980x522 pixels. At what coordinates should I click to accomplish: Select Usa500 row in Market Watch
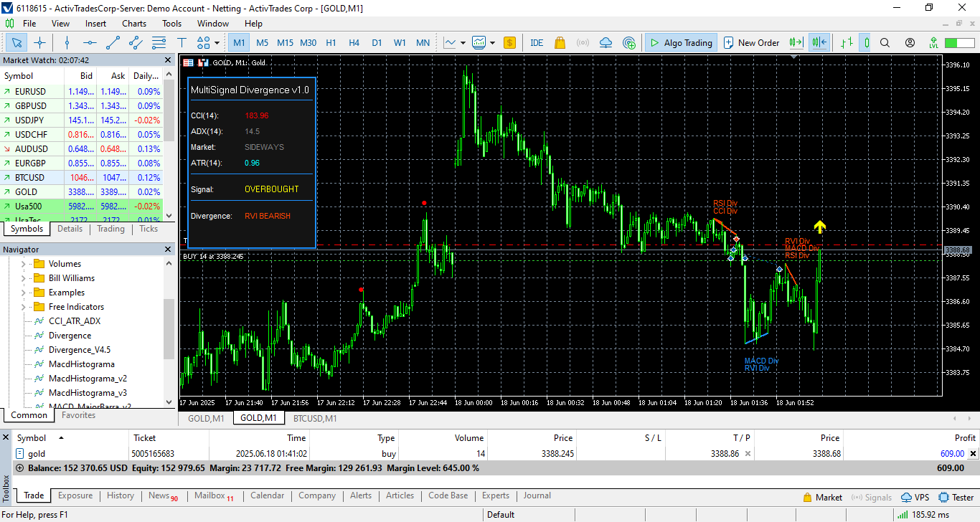tap(82, 206)
